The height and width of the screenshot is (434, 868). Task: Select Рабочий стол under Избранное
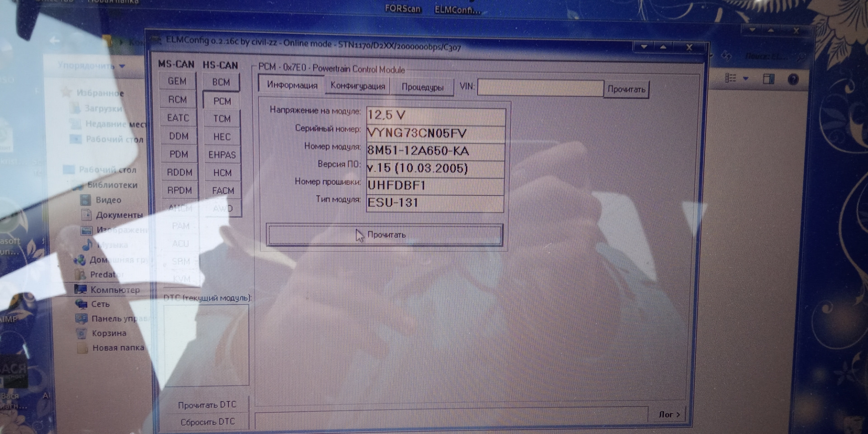[114, 139]
